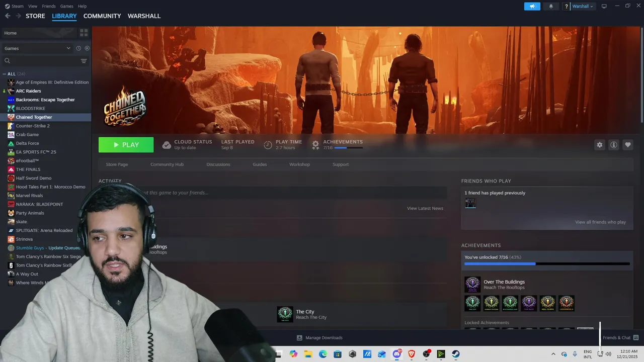Open the Microsoft Store taskbar icon
The width and height of the screenshot is (644, 362).
click(x=338, y=354)
